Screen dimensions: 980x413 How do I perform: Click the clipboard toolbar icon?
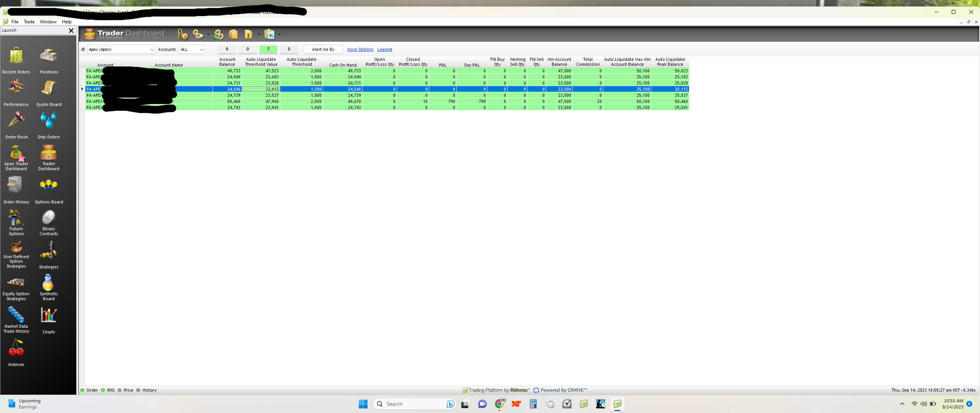(x=269, y=34)
